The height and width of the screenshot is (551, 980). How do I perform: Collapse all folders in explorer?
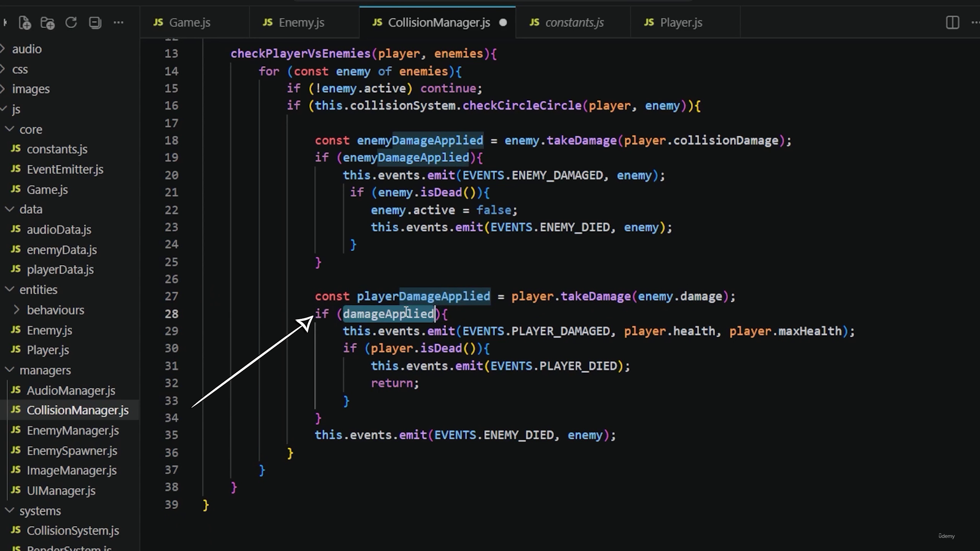[95, 23]
